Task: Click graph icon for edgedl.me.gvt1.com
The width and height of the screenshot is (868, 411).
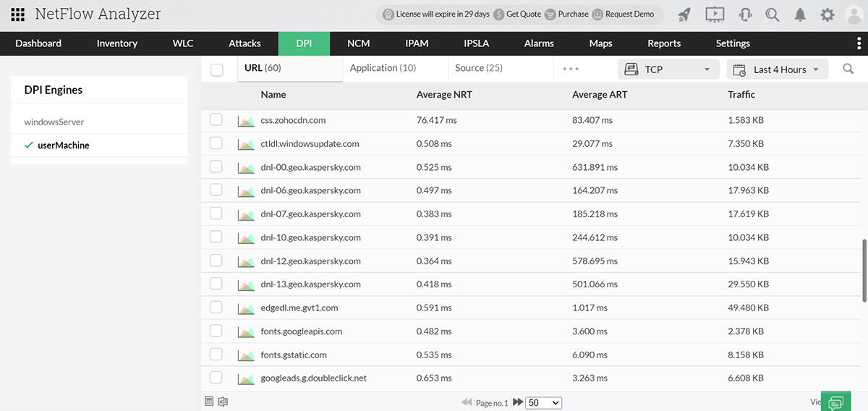Action: coord(246,308)
